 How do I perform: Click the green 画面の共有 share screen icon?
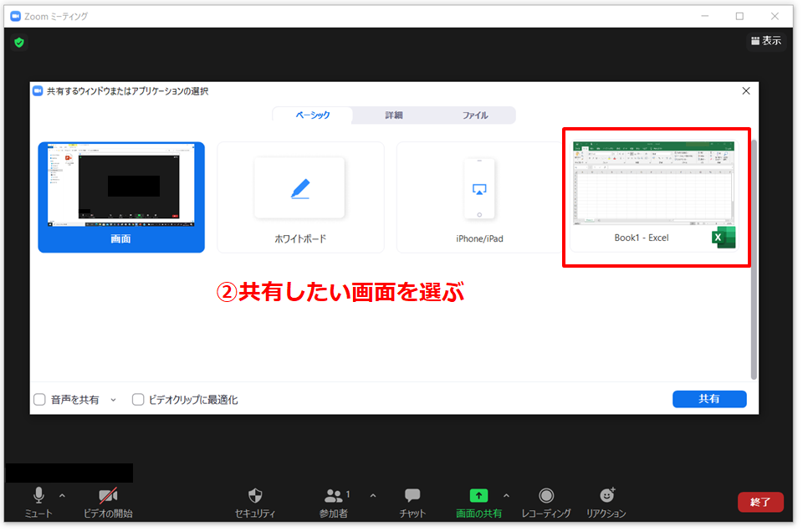478,495
